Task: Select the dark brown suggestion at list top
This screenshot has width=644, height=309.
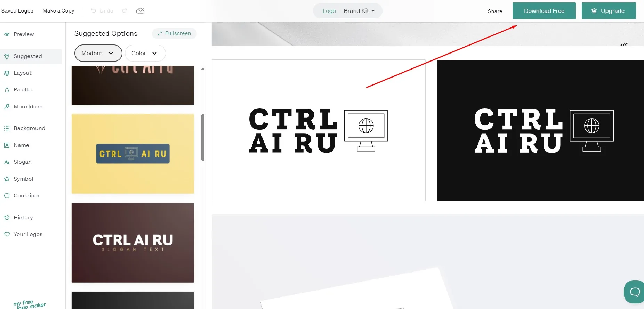Action: 133,85
